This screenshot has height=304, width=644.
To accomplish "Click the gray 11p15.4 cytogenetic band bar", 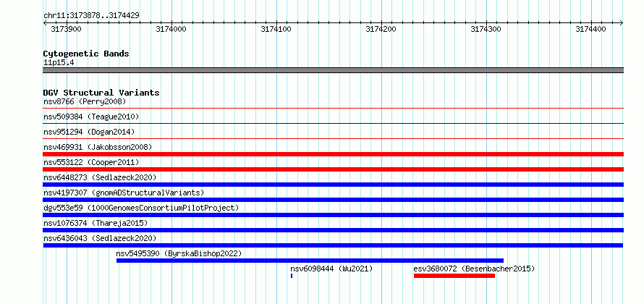I will tap(333, 70).
